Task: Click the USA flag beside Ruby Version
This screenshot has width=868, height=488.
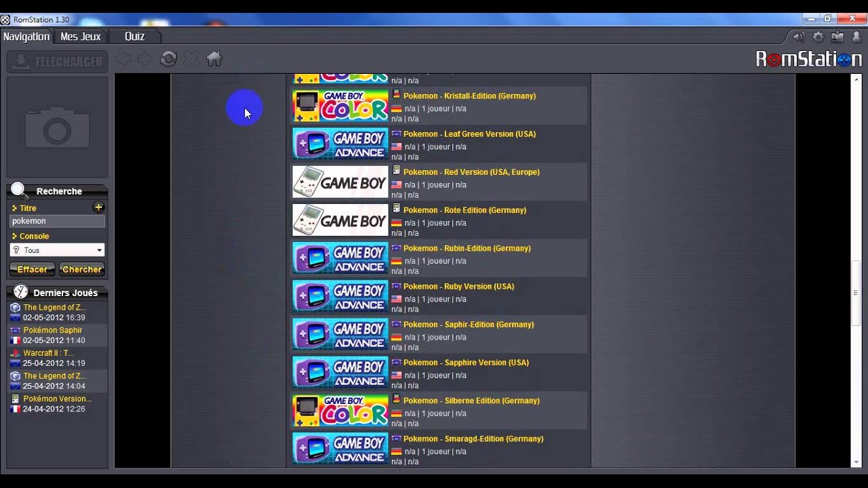Action: [x=397, y=299]
